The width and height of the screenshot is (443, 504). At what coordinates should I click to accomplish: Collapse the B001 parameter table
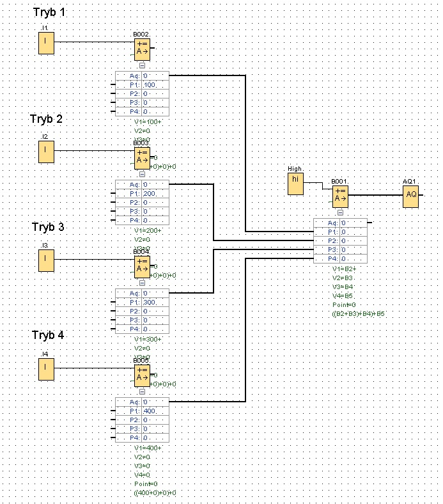[340, 212]
